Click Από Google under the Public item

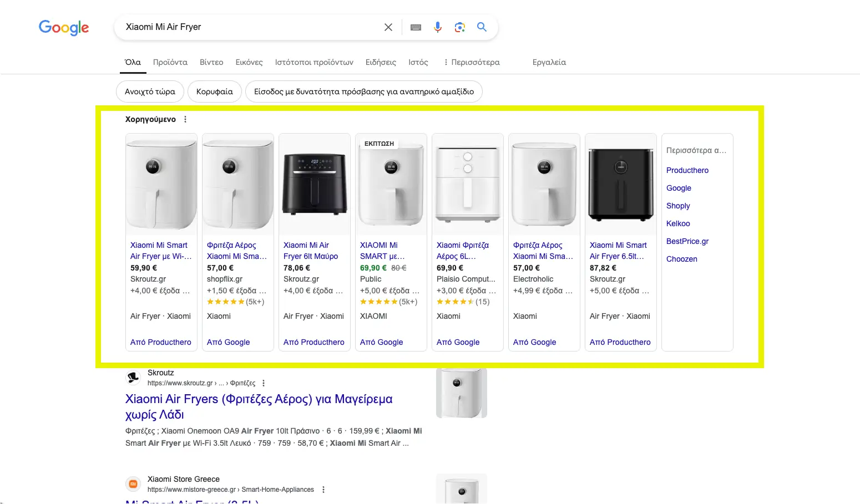pyautogui.click(x=382, y=342)
